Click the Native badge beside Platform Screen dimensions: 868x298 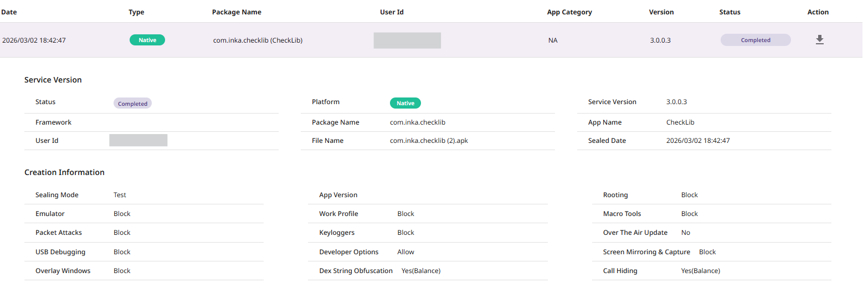(405, 103)
